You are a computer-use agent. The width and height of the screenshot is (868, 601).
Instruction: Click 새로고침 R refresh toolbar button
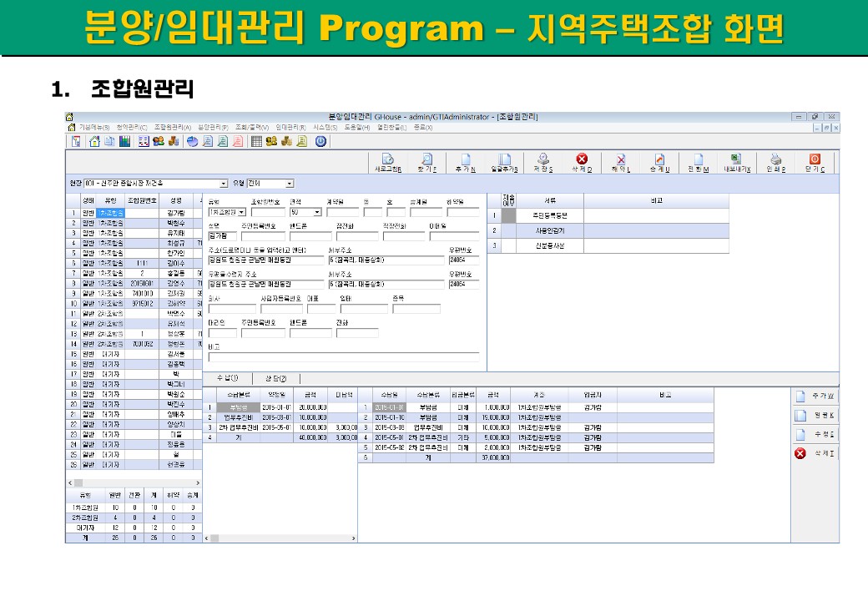coord(388,164)
